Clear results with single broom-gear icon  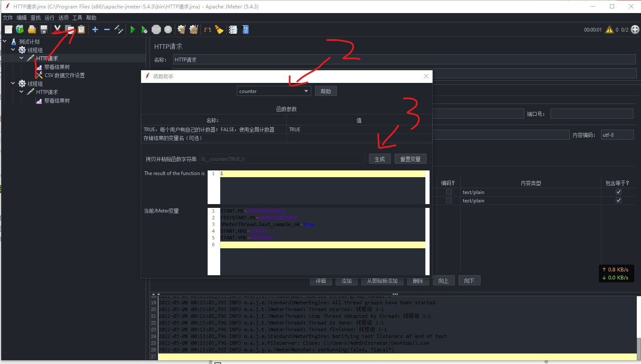pos(182,29)
